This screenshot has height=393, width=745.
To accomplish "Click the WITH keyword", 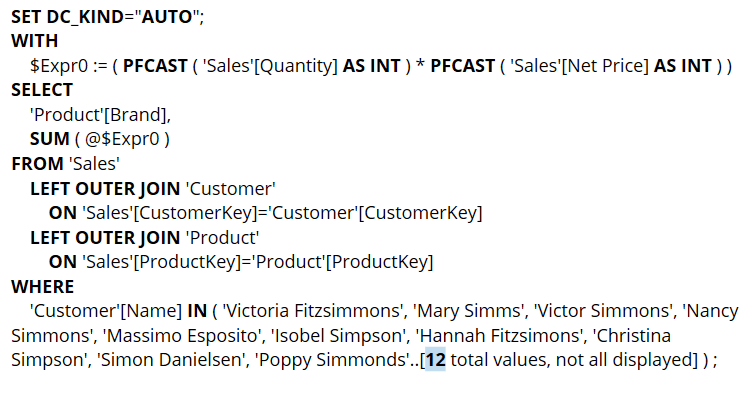I will pyautogui.click(x=35, y=41).
